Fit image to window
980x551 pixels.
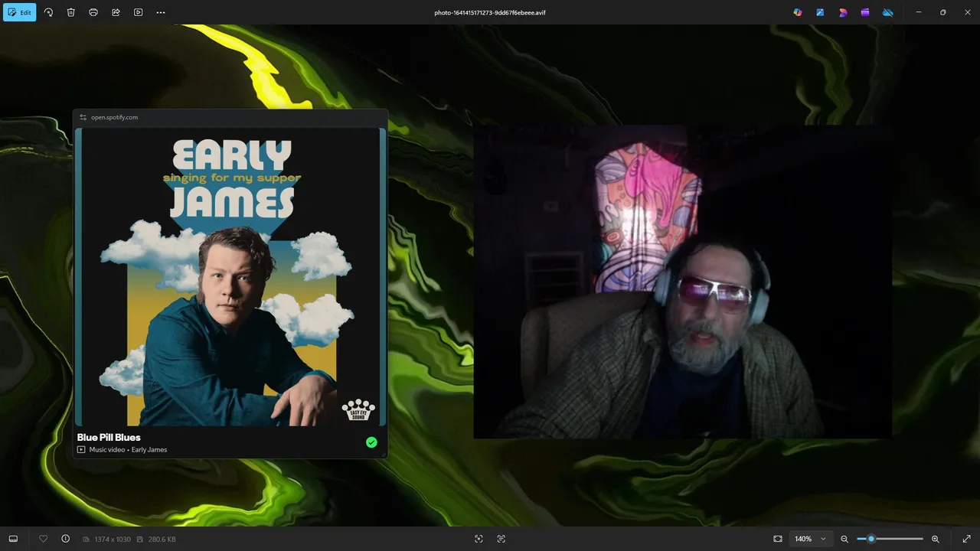[x=778, y=539]
